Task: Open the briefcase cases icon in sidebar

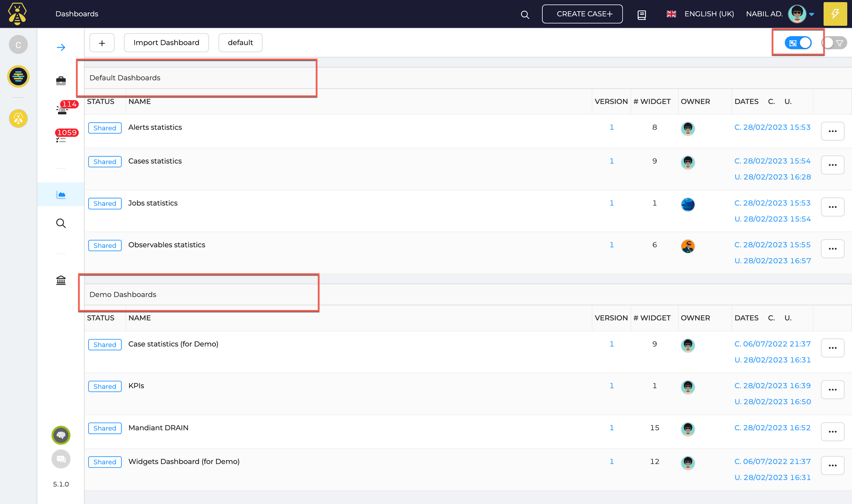Action: tap(61, 81)
